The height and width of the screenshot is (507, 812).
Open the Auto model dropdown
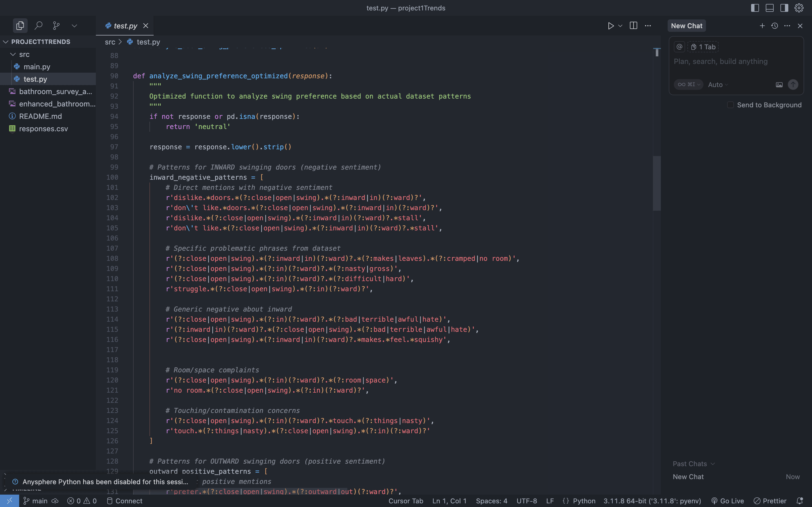[718, 85]
